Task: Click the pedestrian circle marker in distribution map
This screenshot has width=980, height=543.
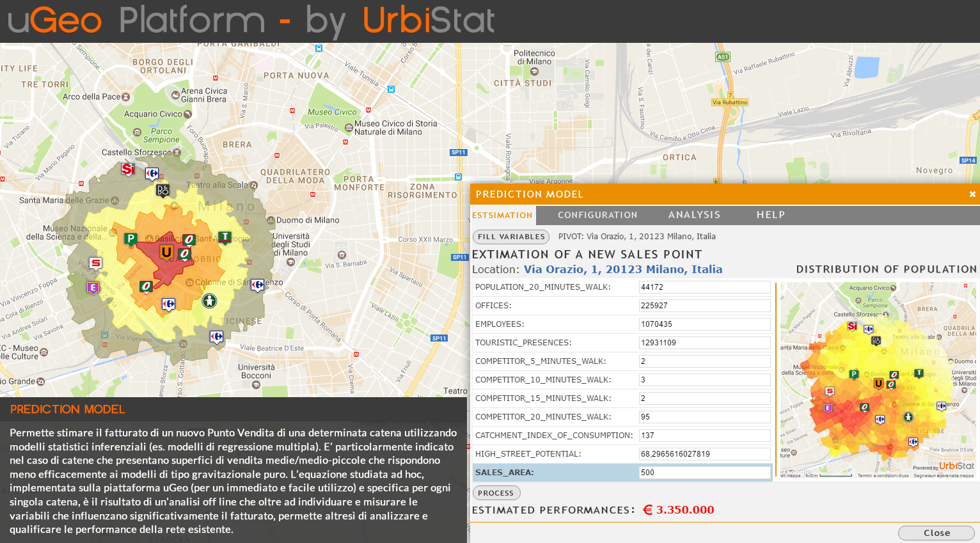Action: coord(908,417)
